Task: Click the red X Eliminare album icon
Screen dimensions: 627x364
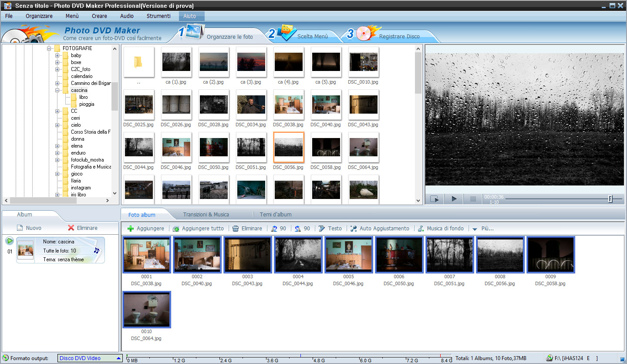Action: (x=71, y=228)
